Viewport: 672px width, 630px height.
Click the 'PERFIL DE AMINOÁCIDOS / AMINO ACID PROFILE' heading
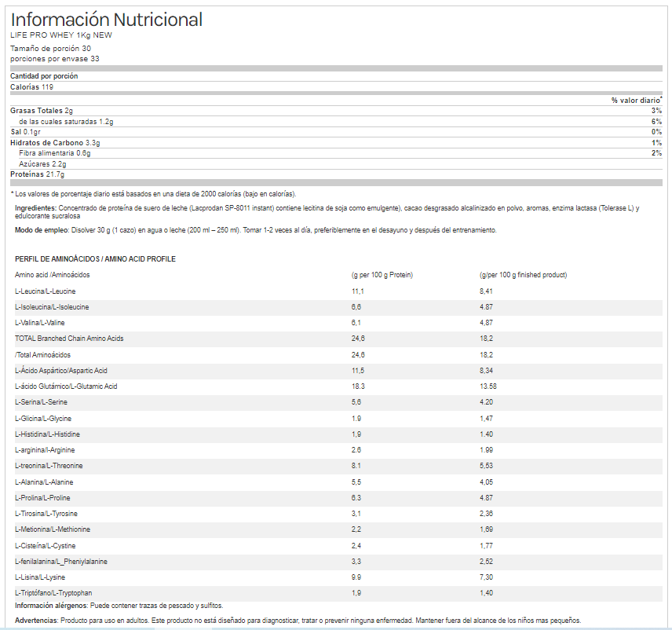coord(95,259)
